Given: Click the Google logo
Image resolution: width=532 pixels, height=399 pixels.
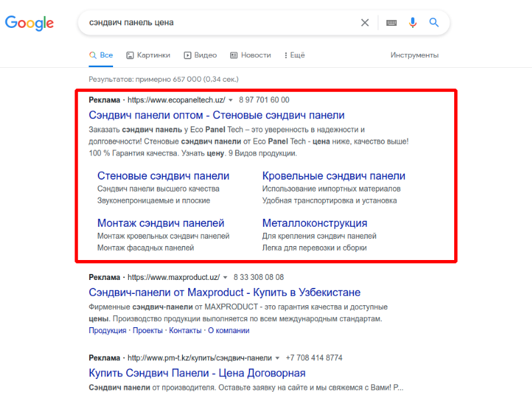Looking at the screenshot, I should [29, 23].
